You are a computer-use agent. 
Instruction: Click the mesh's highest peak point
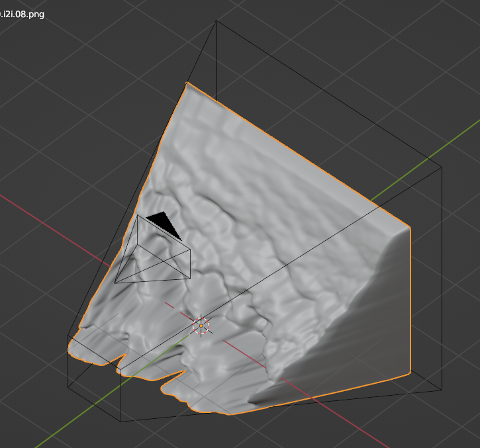coord(188,83)
